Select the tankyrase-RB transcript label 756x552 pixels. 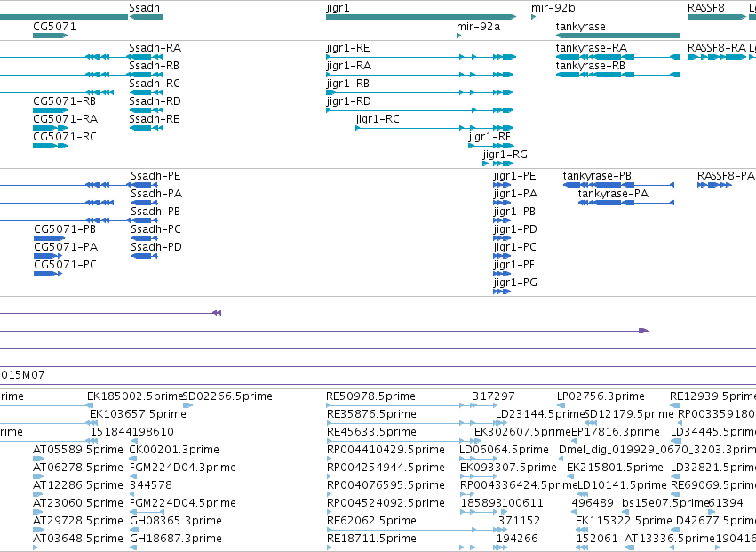[590, 66]
